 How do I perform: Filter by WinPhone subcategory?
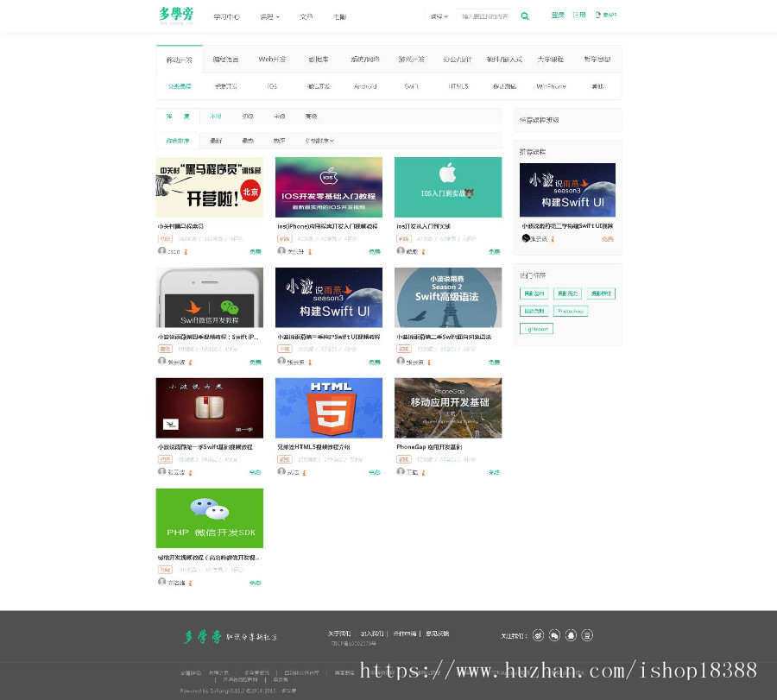click(551, 86)
